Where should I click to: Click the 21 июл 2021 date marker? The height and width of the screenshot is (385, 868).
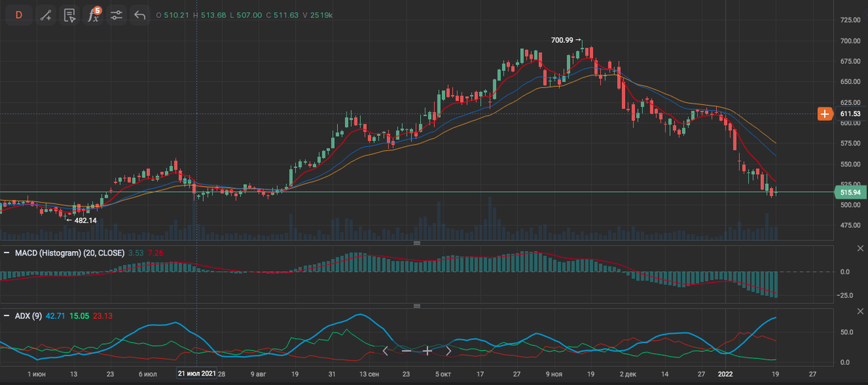(x=197, y=373)
